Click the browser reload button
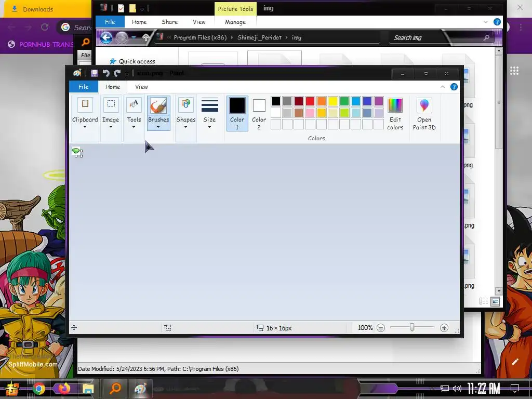The image size is (532, 399). [x=45, y=27]
